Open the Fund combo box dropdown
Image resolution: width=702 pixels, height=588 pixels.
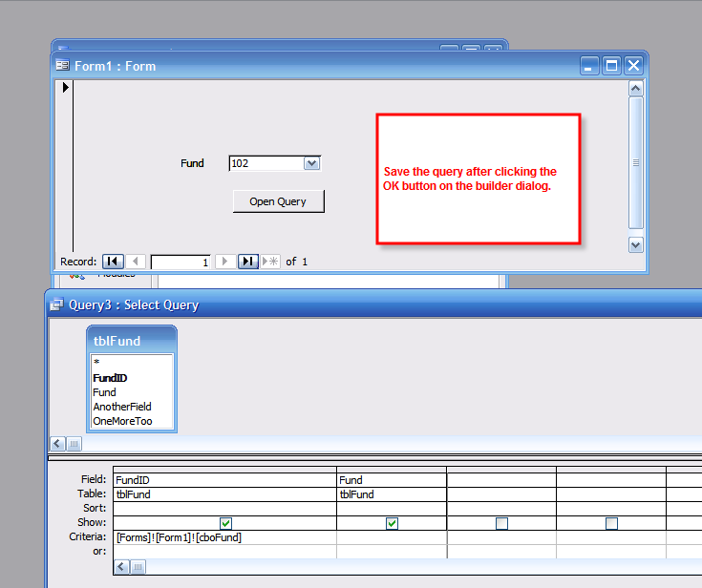click(x=311, y=163)
